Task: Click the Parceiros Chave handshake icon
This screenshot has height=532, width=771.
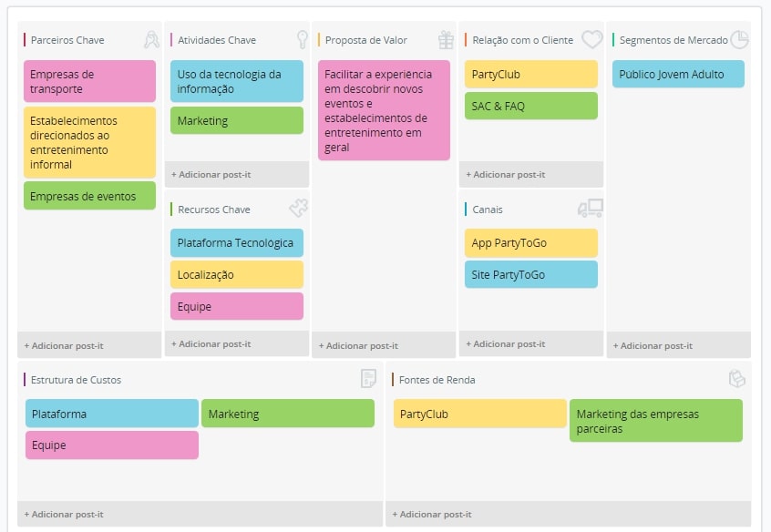Action: [x=151, y=39]
